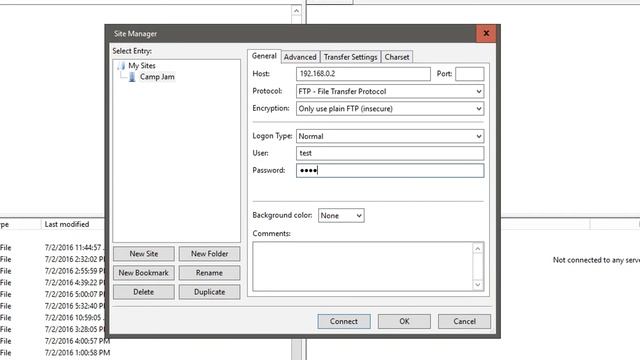Click inside the Comments text area
This screenshot has width=640, height=360.
click(x=362, y=267)
